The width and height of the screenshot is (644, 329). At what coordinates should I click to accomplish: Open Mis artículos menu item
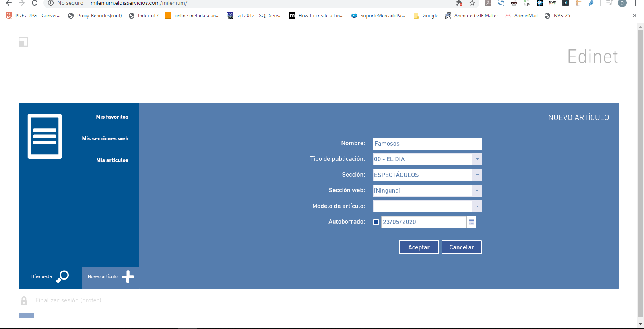tap(112, 160)
